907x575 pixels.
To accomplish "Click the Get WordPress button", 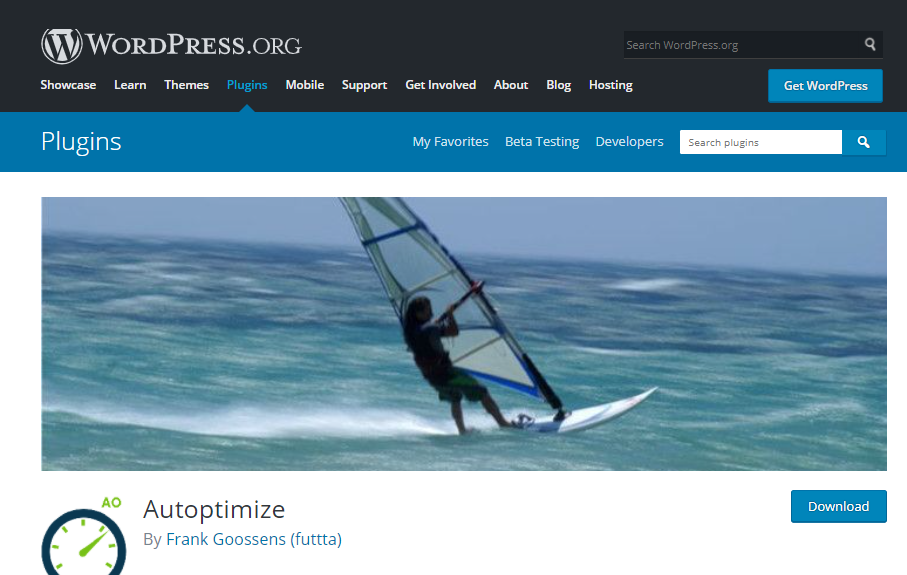I will [x=825, y=86].
